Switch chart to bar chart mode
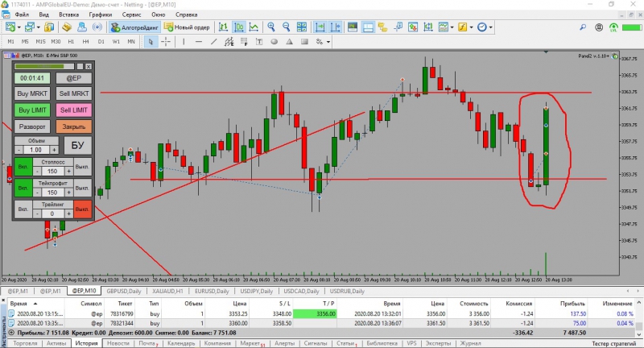Image resolution: width=644 pixels, height=348 pixels. 223,27
